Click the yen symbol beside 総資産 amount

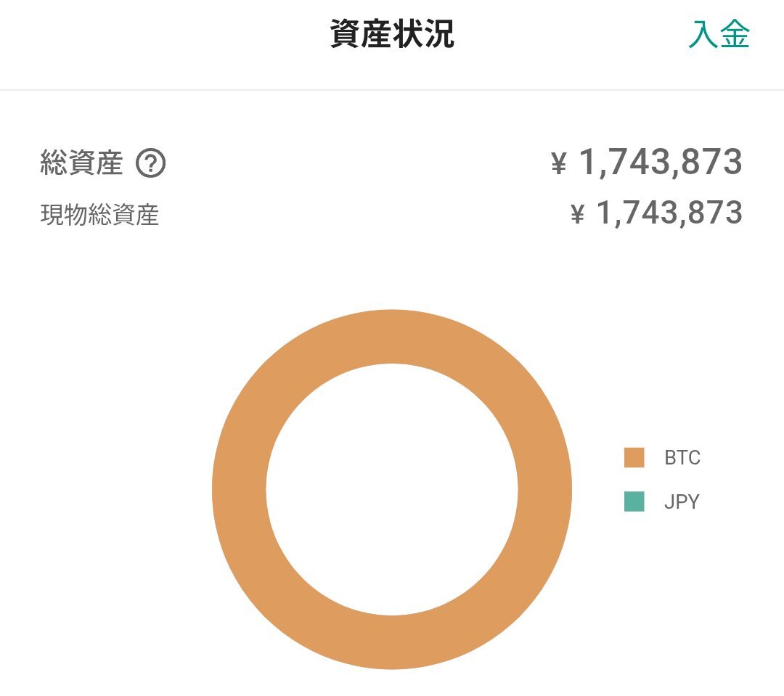[x=559, y=163]
